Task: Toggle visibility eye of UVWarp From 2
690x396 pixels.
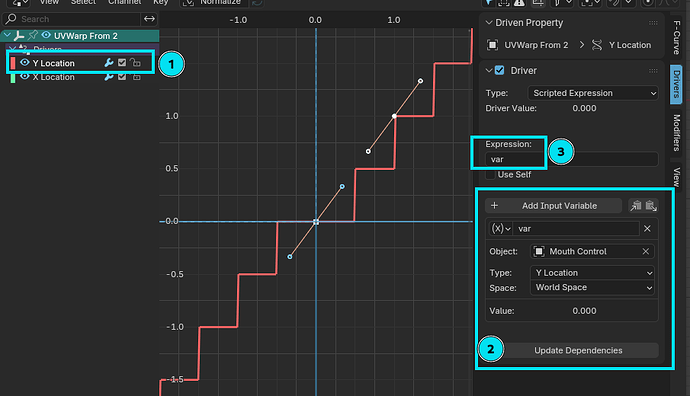Action: coord(46,35)
